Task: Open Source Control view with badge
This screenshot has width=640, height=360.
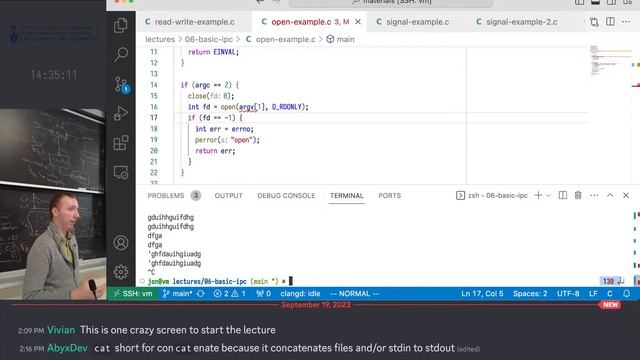Action: (x=121, y=84)
